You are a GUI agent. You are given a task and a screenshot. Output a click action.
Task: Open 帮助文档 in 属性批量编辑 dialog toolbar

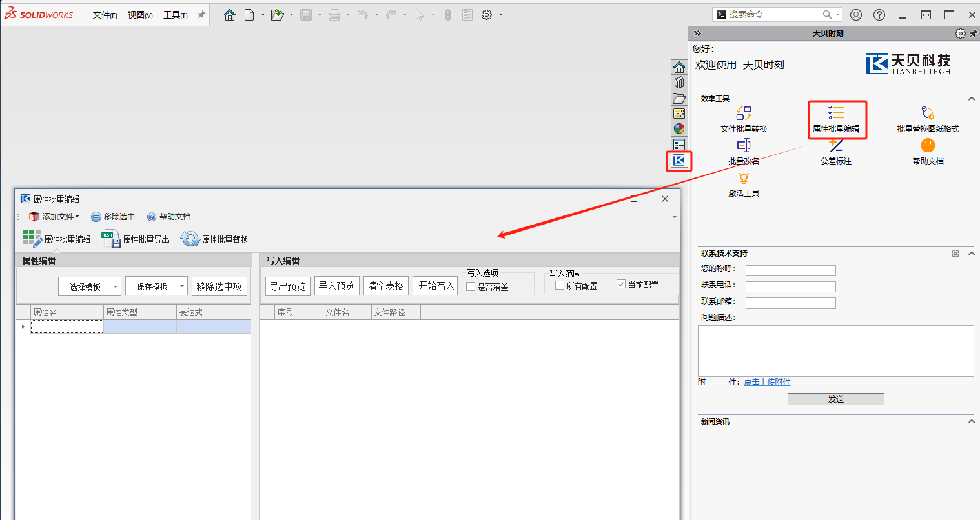[x=168, y=217]
